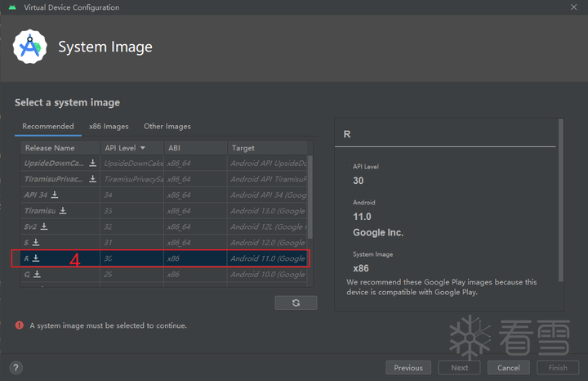The image size is (588, 381).
Task: Download the Sv2 system image
Action: (x=44, y=226)
